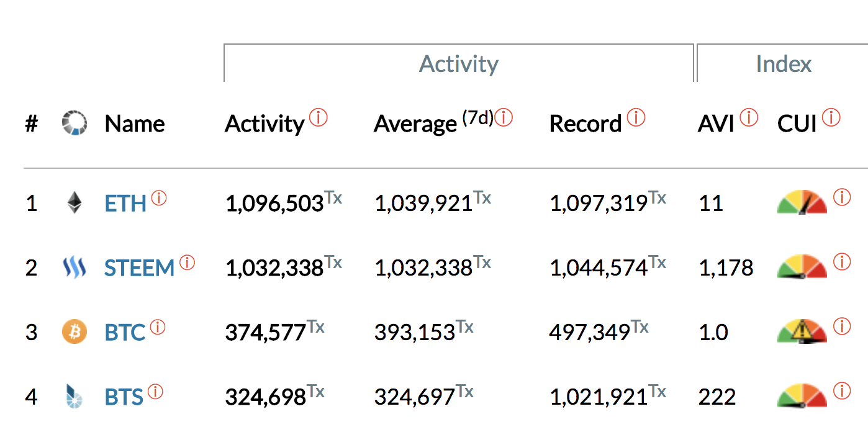868x432 pixels.
Task: Click the CUI gauge in ETH row
Action: point(802,202)
